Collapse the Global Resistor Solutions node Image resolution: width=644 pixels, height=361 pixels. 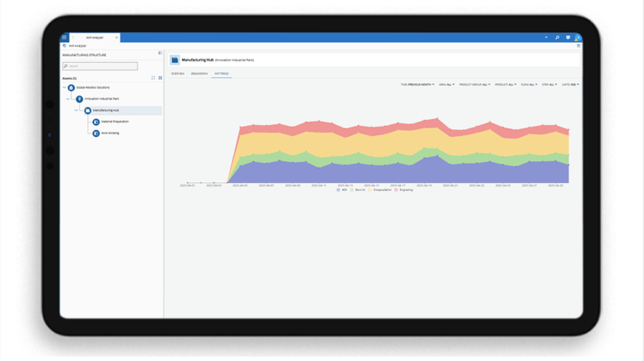[x=64, y=87]
